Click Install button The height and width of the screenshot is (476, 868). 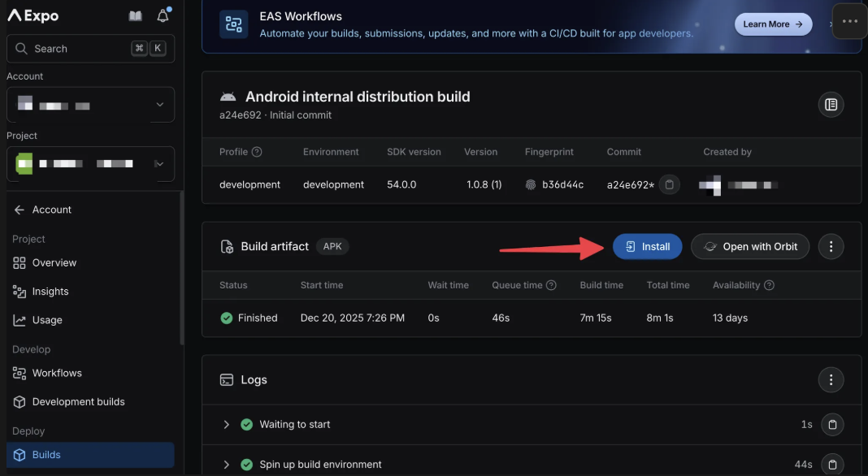tap(647, 247)
